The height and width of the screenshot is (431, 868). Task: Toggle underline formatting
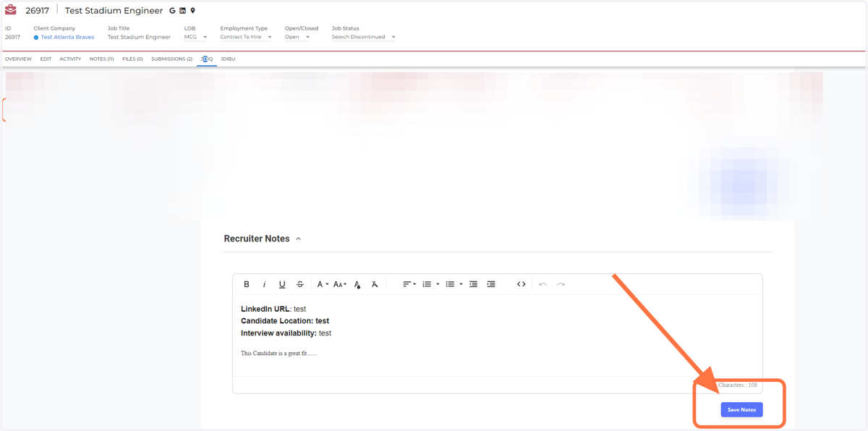[x=282, y=284]
